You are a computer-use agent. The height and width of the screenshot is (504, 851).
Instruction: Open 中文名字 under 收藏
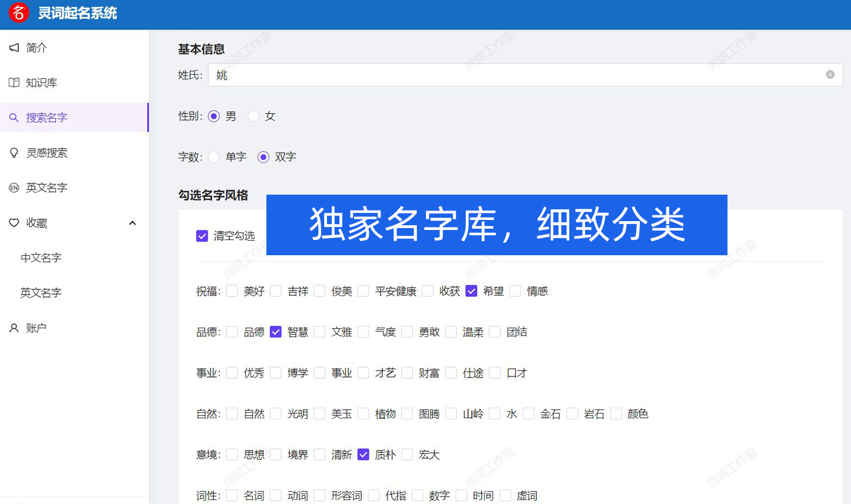click(74, 258)
